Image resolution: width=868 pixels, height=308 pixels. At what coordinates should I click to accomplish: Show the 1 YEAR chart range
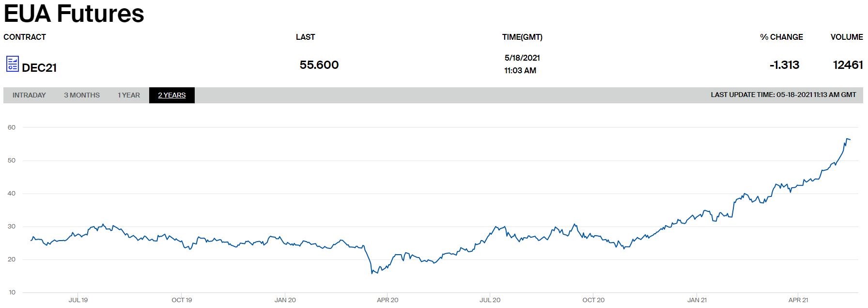tap(129, 95)
